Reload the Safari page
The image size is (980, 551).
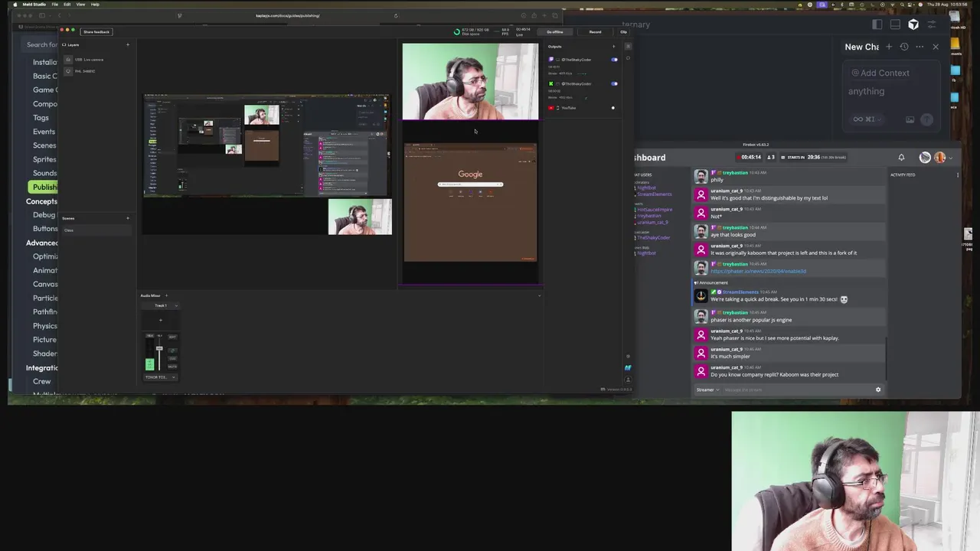coord(396,15)
